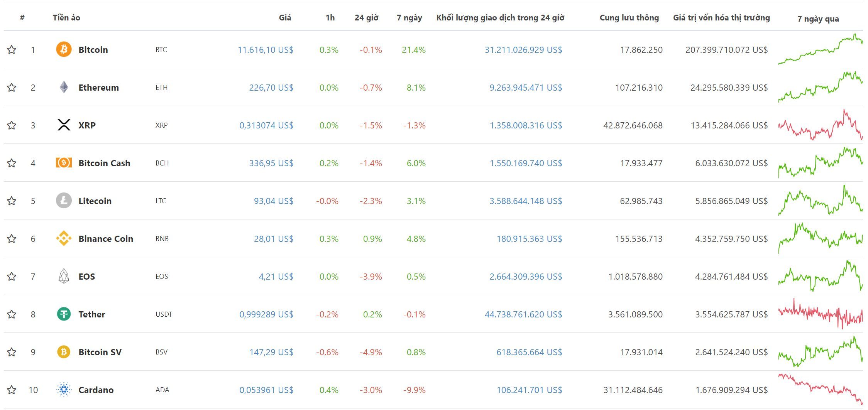Open Cardano's 7-day sparkline chart
868x410 pixels.
point(820,389)
